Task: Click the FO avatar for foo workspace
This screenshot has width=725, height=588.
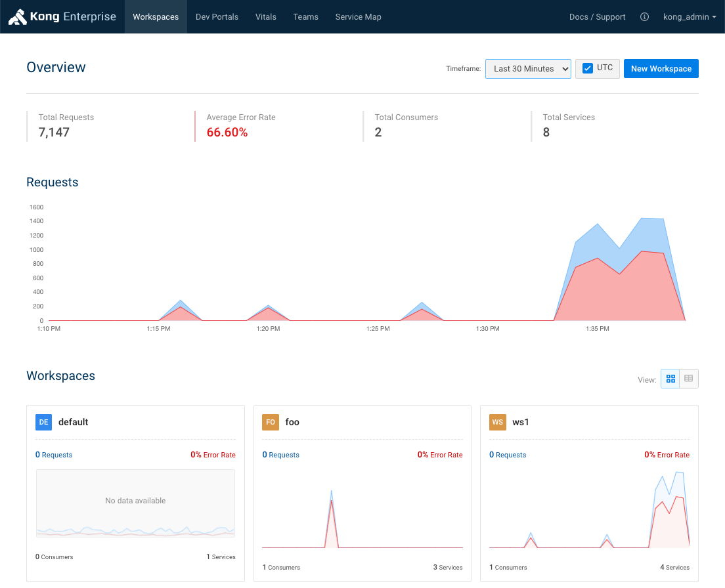Action: pyautogui.click(x=271, y=422)
